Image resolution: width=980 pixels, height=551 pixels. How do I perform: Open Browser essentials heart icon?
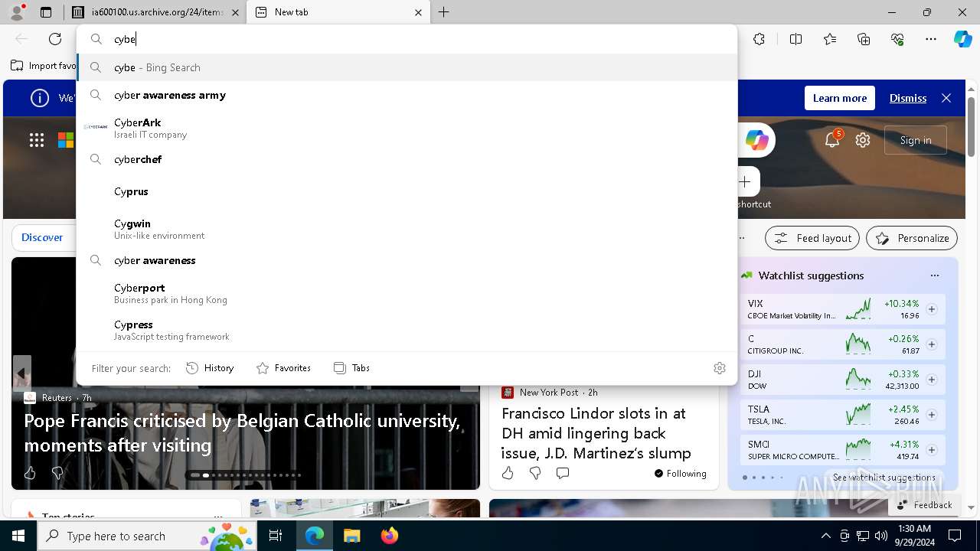897,39
